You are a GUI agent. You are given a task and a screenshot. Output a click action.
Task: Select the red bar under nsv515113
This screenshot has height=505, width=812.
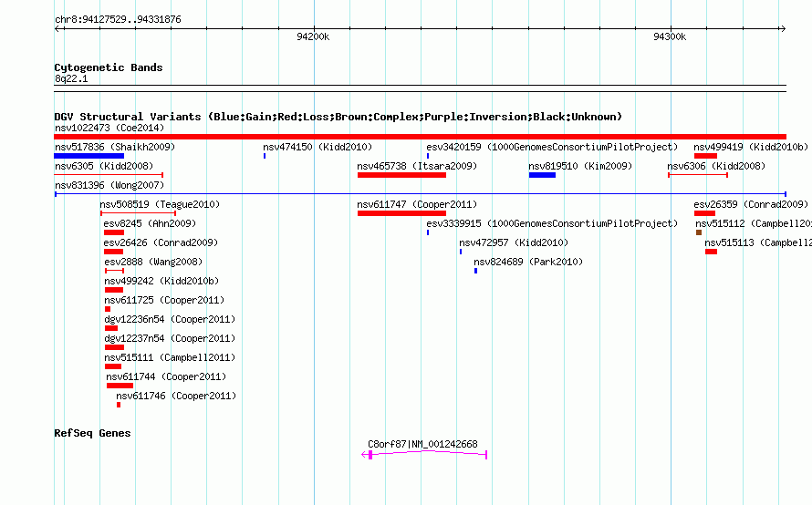click(711, 252)
